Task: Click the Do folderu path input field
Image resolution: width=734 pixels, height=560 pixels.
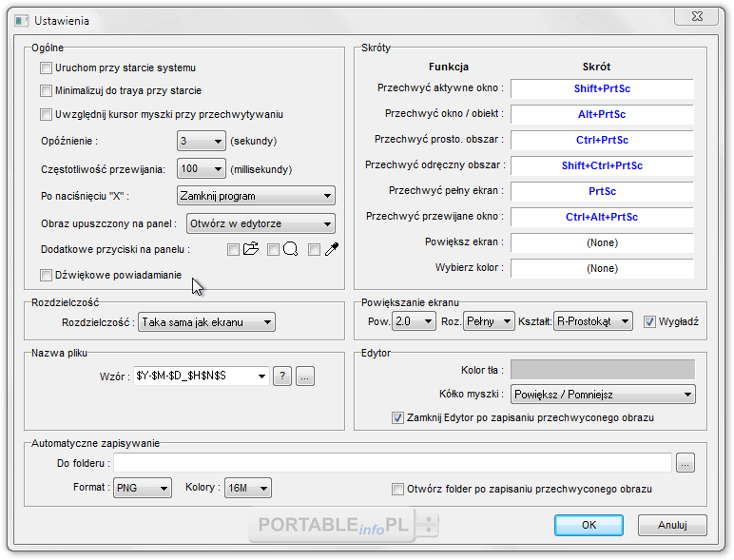Action: pyautogui.click(x=393, y=463)
